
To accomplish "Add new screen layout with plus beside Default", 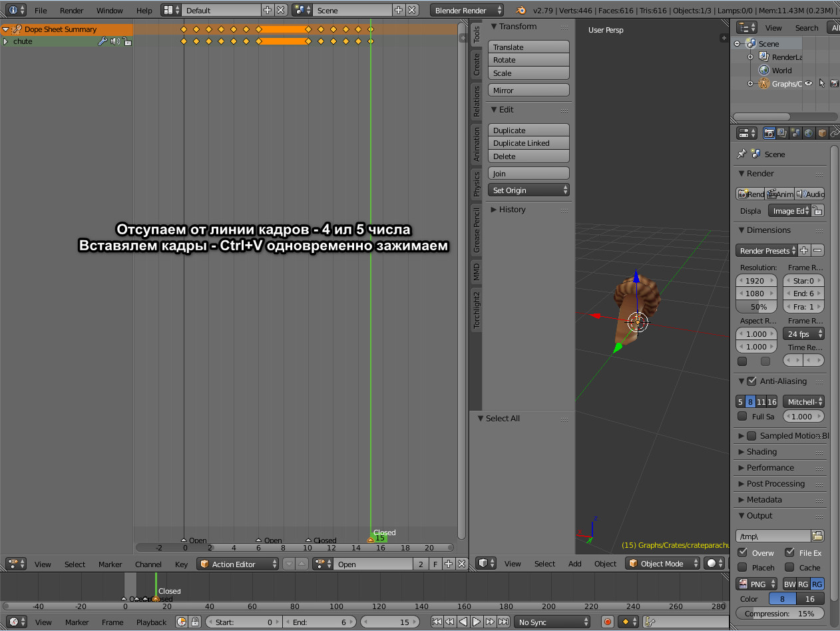I will [268, 10].
